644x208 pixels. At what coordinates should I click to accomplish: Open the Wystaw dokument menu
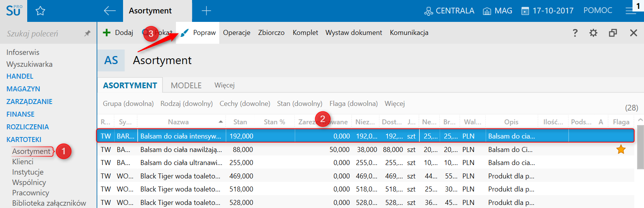(354, 33)
